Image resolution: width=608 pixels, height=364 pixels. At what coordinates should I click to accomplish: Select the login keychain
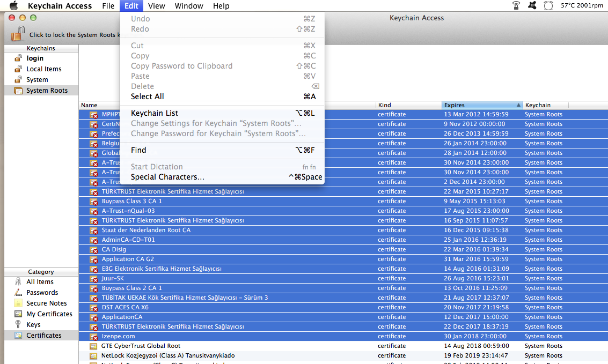[x=41, y=58]
